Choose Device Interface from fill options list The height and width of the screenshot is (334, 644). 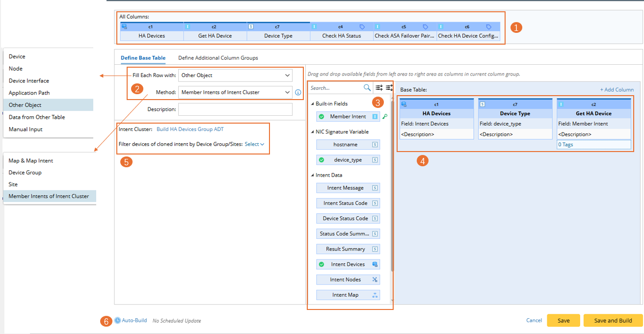(x=48, y=80)
